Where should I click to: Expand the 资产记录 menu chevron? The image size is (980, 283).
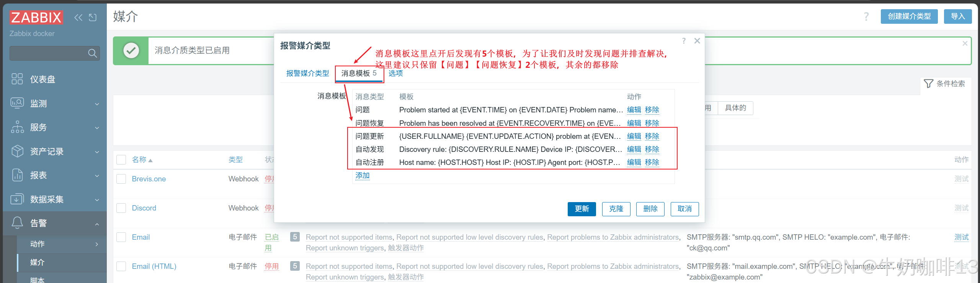click(x=97, y=152)
